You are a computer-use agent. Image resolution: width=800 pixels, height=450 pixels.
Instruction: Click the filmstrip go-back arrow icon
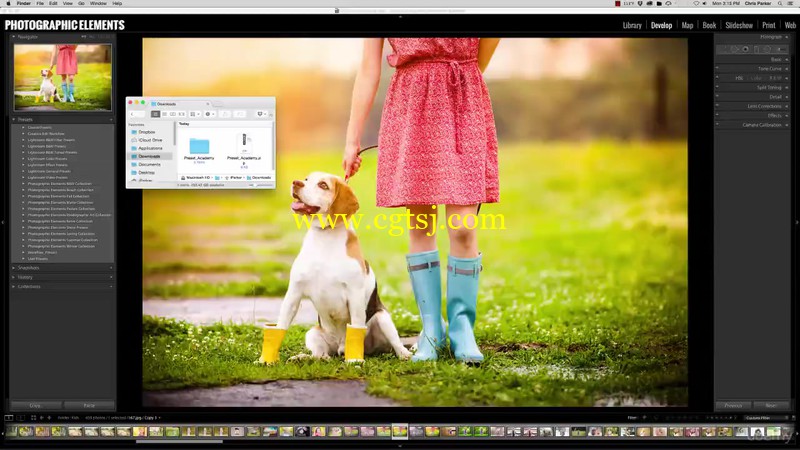42,418
